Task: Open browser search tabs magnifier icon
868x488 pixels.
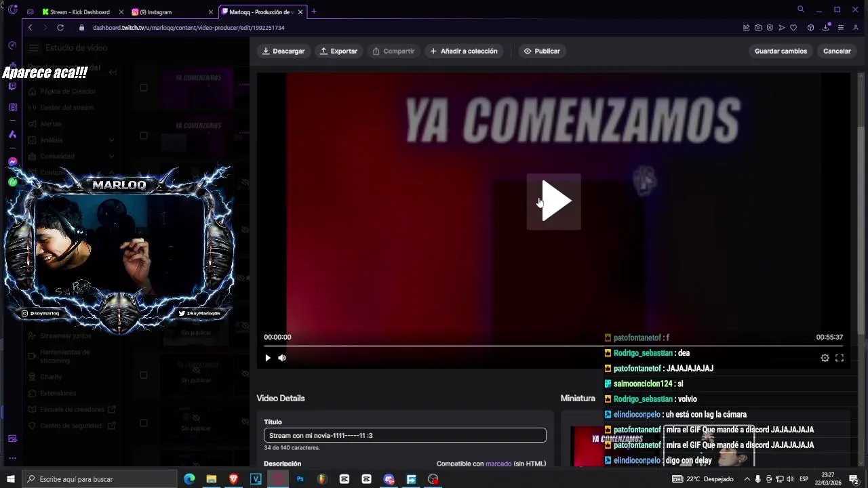Action: [801, 9]
